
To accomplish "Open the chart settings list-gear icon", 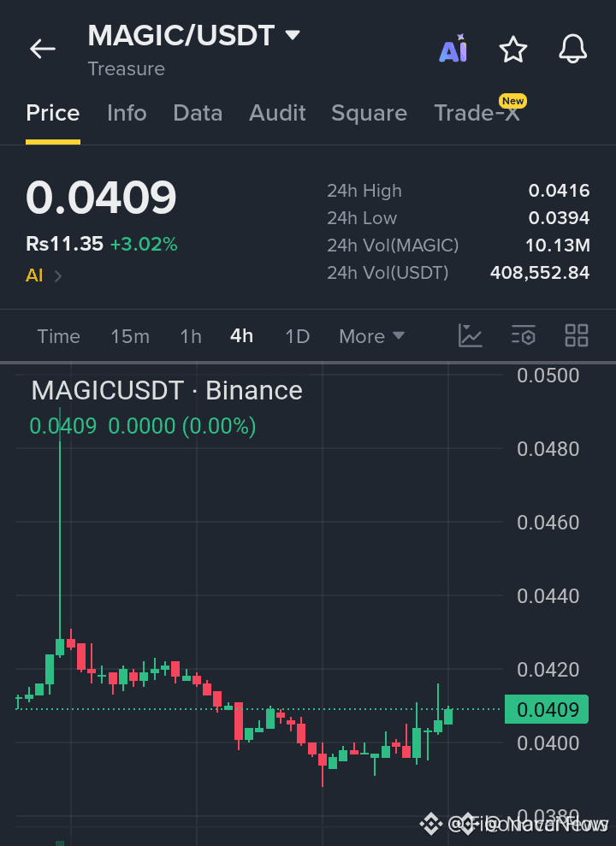I will [524, 335].
